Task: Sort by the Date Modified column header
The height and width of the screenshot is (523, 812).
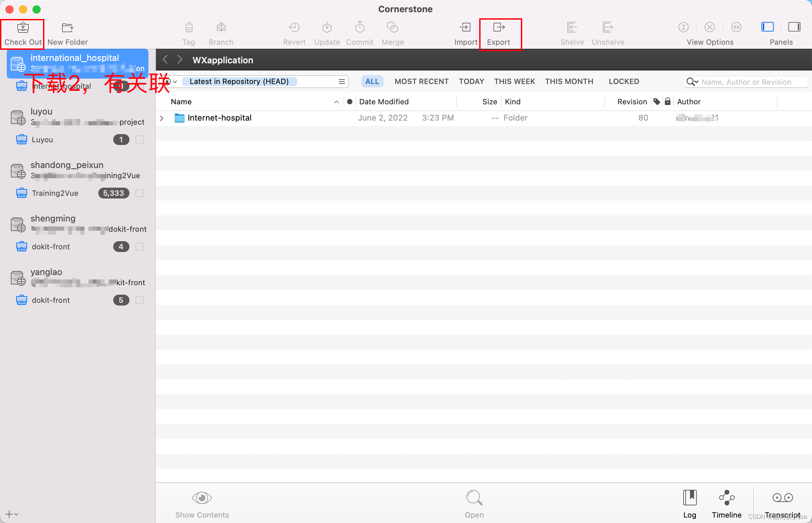Action: [384, 102]
